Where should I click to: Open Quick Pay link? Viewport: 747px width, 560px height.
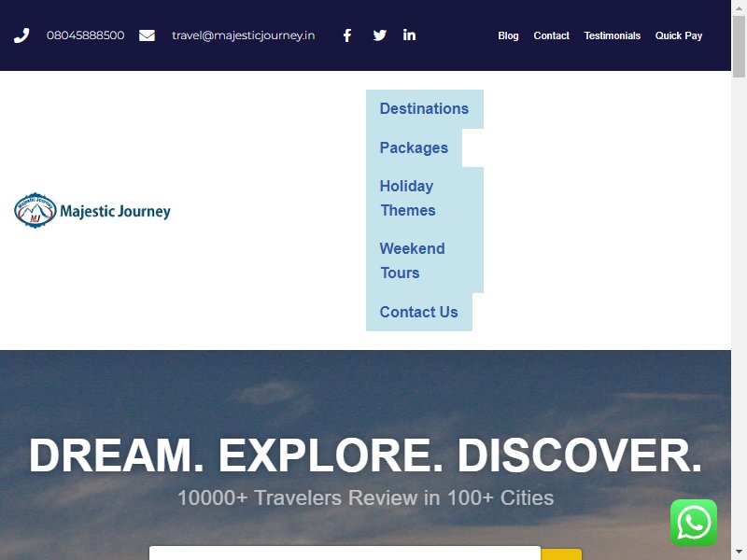point(679,35)
